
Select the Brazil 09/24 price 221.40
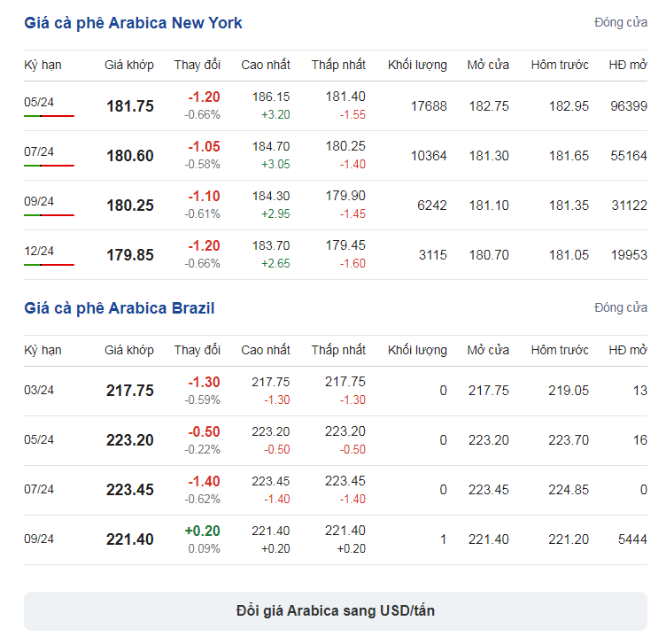pyautogui.click(x=130, y=539)
